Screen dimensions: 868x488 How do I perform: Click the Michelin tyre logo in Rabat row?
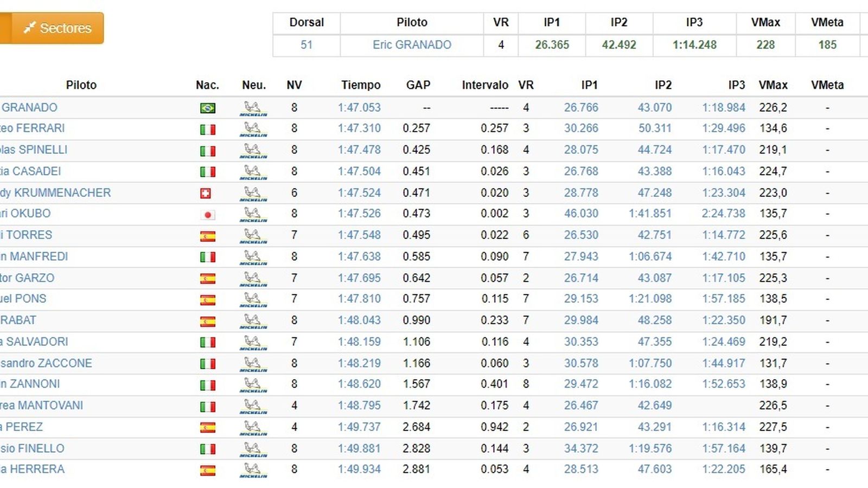tap(253, 321)
